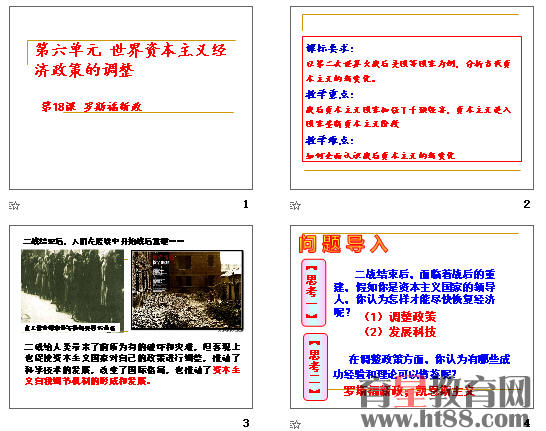Click the crowd street photo on slide 3
Screen dimensions: 546x431
pyautogui.click(x=187, y=290)
